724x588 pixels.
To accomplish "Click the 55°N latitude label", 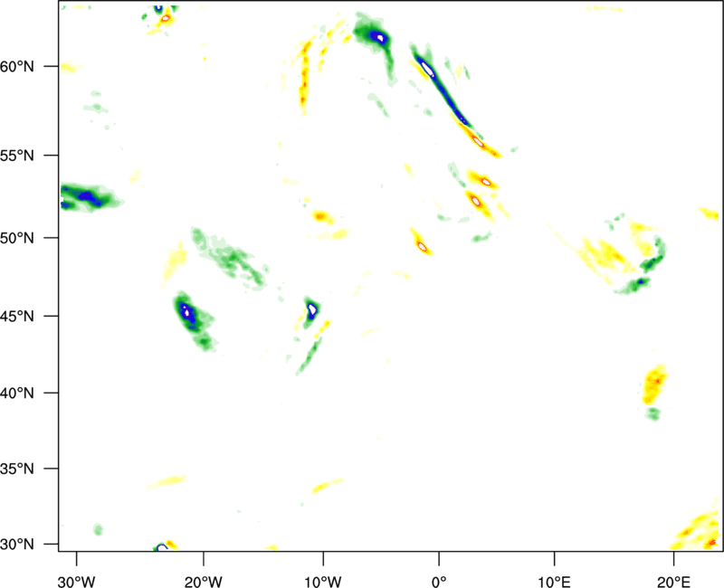I will 17,155.
